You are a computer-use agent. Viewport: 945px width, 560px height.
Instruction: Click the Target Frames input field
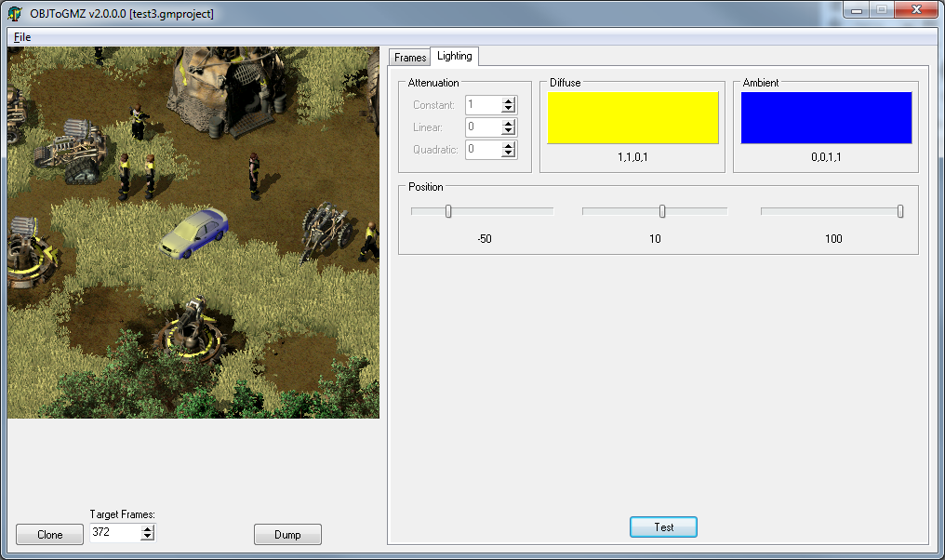(115, 532)
